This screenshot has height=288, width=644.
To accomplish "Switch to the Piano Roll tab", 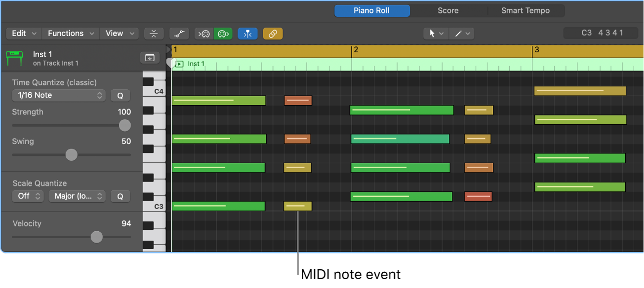I will (372, 10).
